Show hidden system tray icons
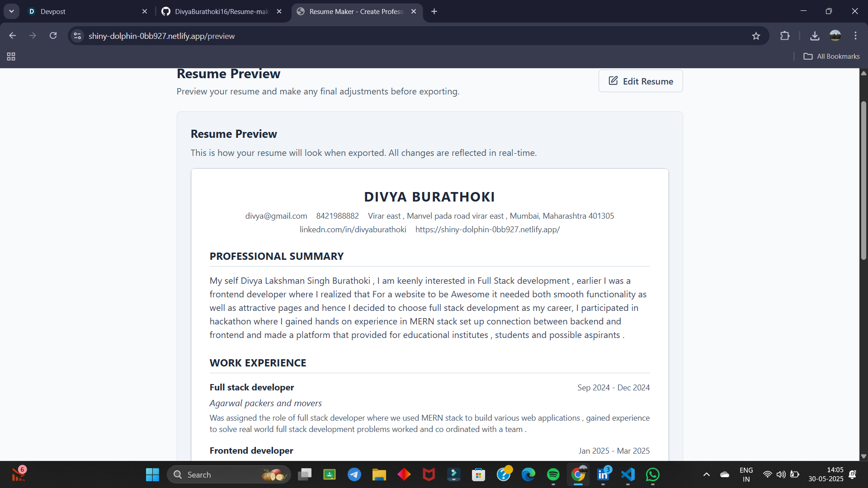Screen dimensions: 868x488 [x=706, y=474]
